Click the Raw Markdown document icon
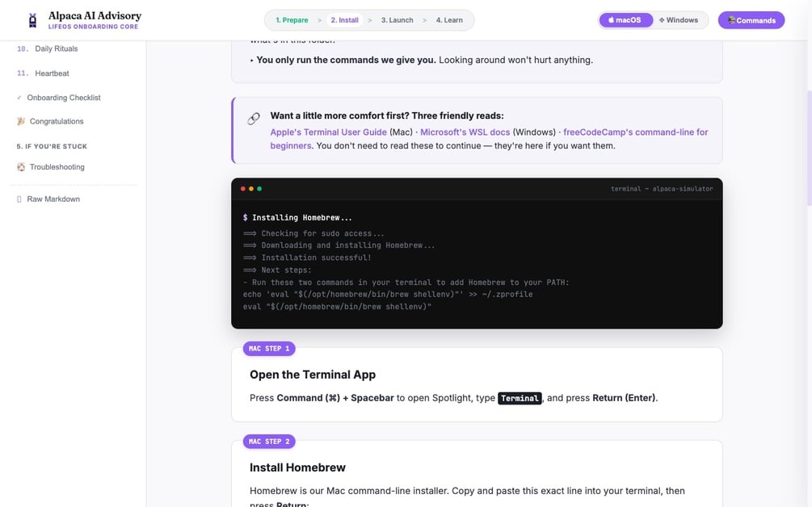 pyautogui.click(x=19, y=199)
